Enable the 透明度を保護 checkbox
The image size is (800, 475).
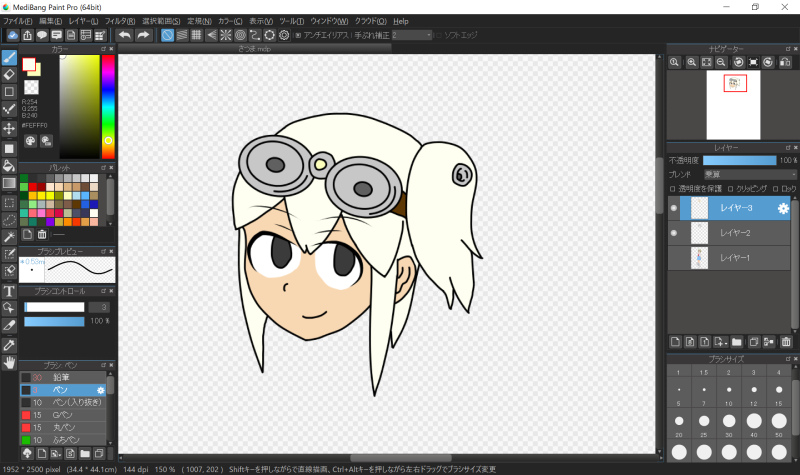click(673, 188)
